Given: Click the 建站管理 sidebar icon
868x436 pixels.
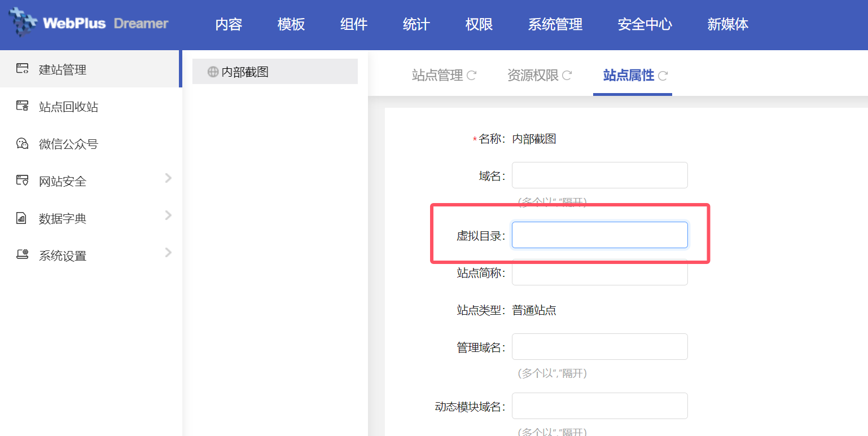Looking at the screenshot, I should coord(22,69).
